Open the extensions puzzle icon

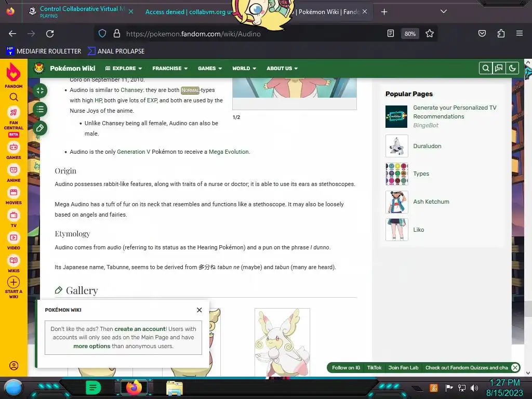tap(501, 33)
